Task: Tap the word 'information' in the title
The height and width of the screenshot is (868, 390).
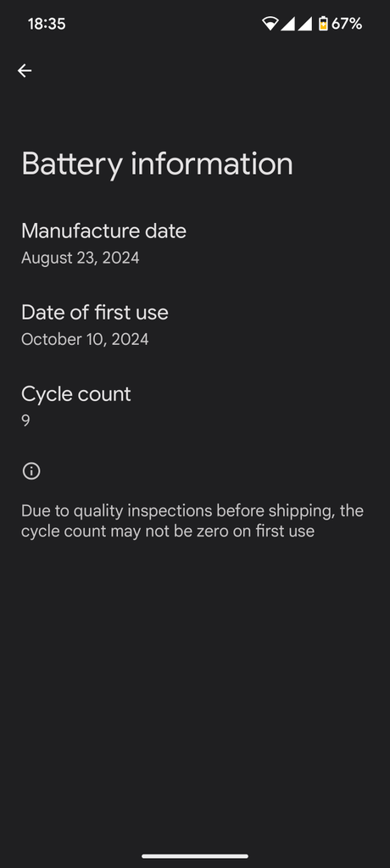Action: pos(212,164)
